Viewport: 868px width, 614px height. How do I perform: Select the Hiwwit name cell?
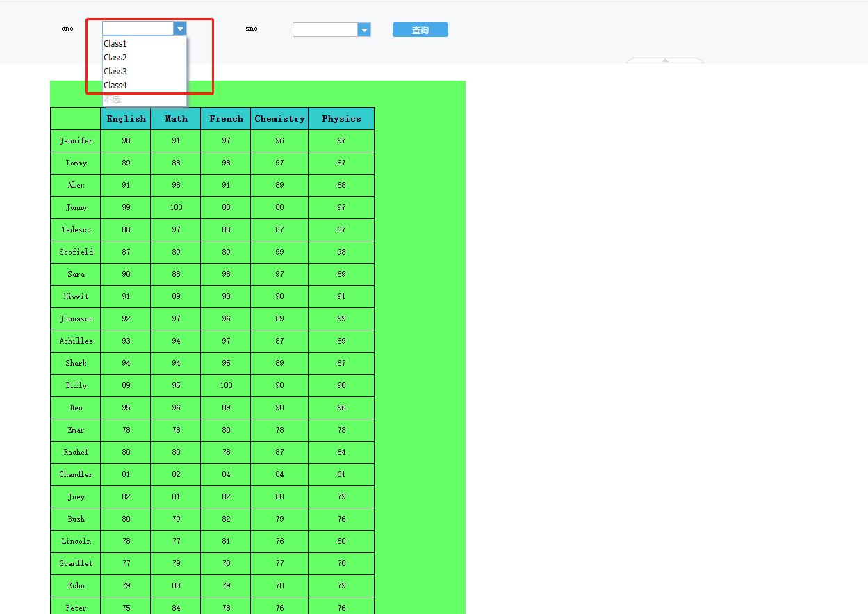[76, 296]
